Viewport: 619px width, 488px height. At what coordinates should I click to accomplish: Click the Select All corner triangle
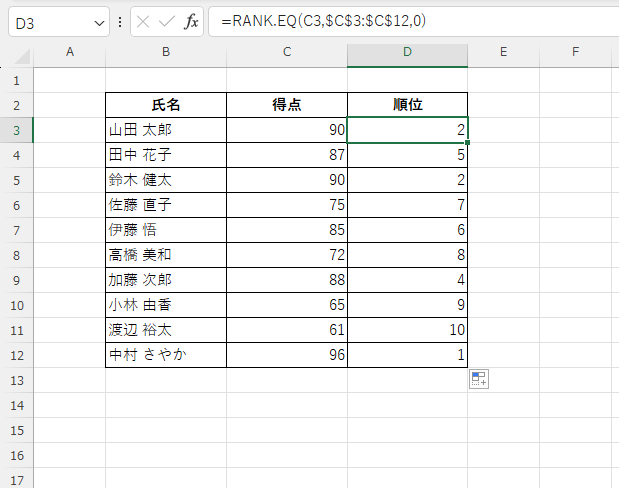tap(22, 56)
